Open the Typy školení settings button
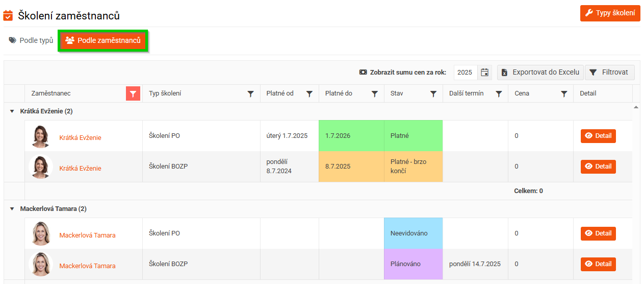This screenshot has height=284, width=644. click(610, 13)
